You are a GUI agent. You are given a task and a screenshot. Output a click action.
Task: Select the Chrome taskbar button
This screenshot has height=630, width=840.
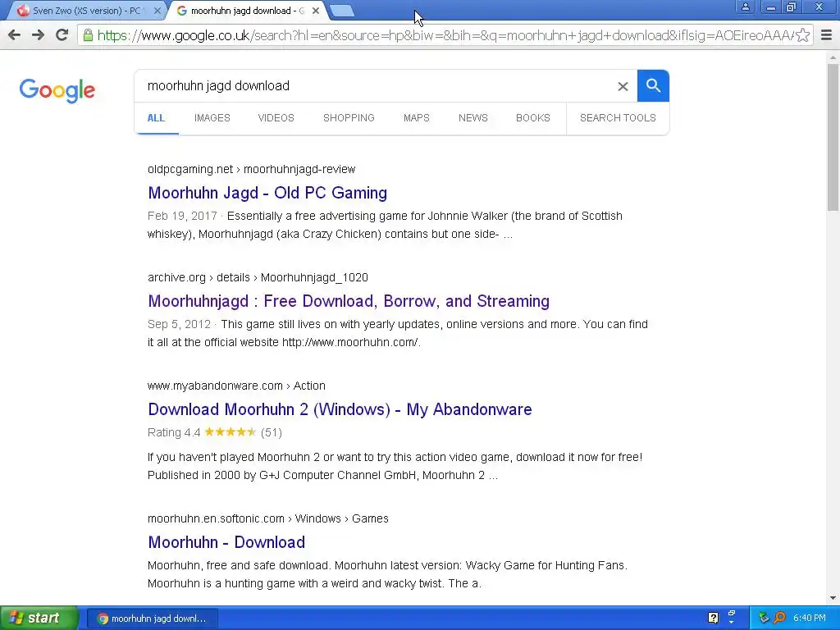tap(152, 619)
